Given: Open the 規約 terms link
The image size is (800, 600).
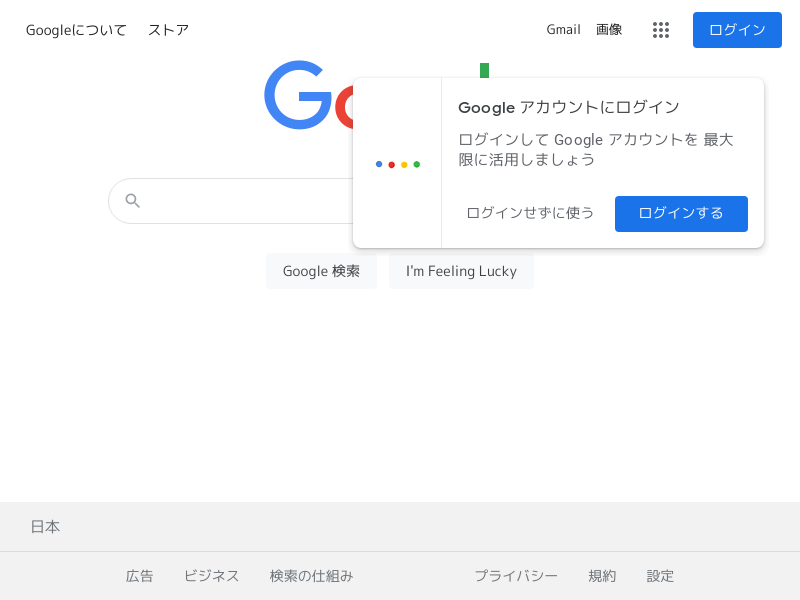Looking at the screenshot, I should coord(602,576).
